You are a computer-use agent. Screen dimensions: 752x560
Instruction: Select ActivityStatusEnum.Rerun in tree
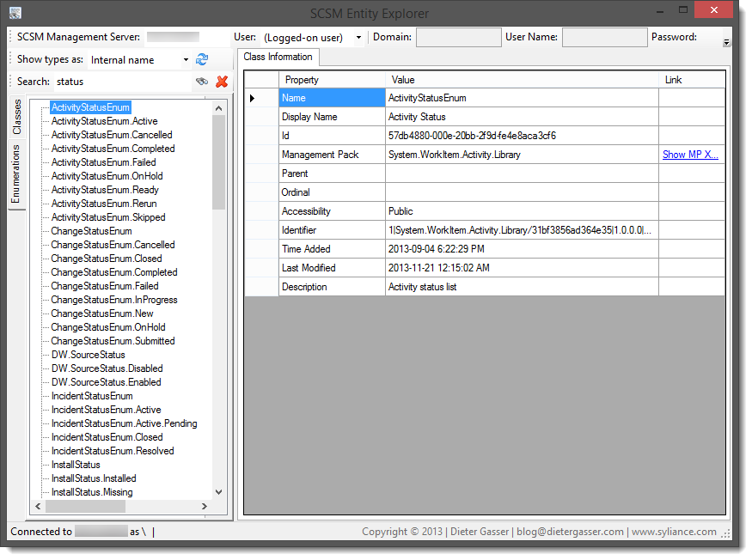[x=104, y=204]
